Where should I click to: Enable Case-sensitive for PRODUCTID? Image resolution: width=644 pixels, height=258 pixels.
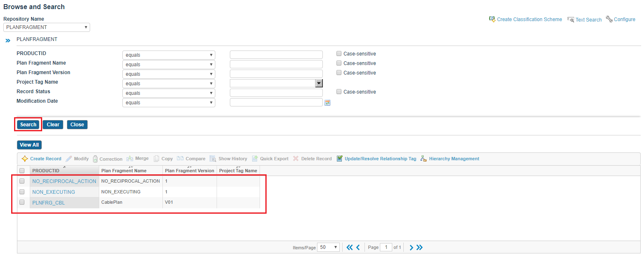click(339, 53)
